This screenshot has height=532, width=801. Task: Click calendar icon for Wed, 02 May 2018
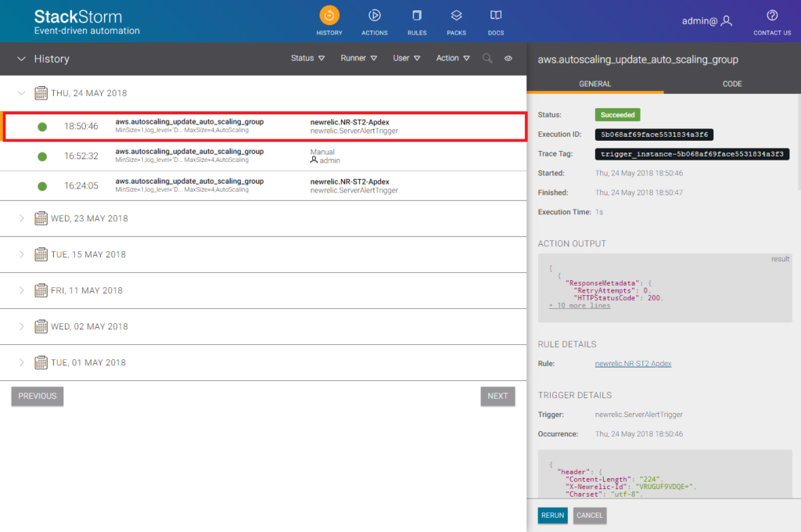(41, 326)
